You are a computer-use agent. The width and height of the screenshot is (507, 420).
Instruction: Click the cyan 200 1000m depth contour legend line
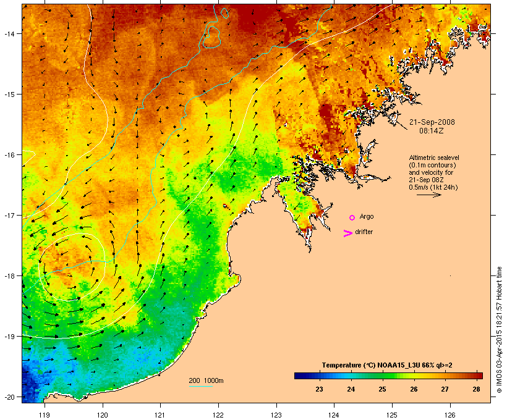coord(200,386)
